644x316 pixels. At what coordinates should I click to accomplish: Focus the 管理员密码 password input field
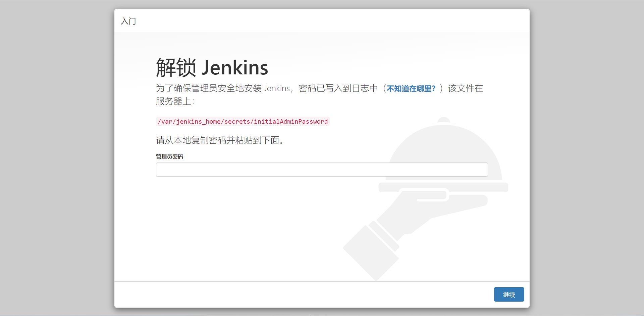[x=322, y=170]
